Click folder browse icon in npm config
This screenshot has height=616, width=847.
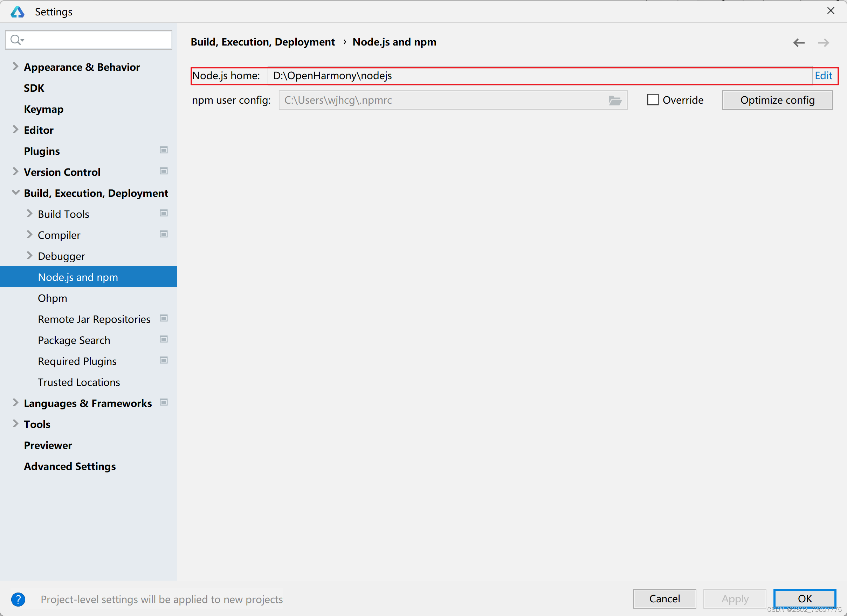[615, 100]
